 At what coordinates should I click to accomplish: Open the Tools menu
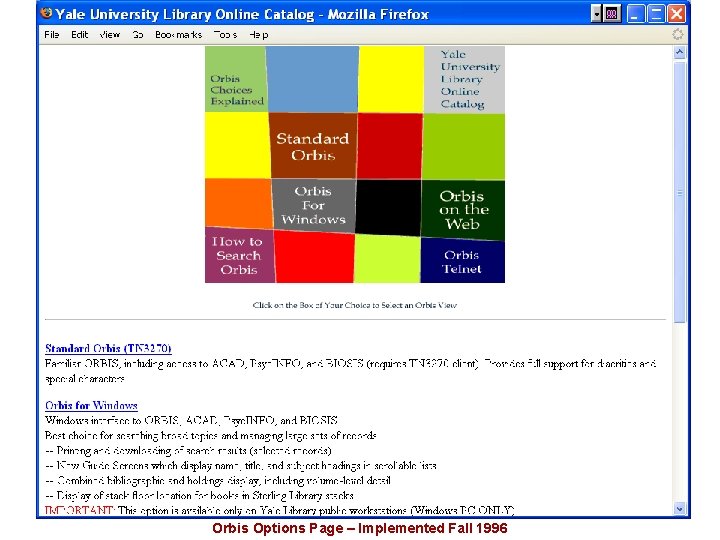tap(225, 35)
